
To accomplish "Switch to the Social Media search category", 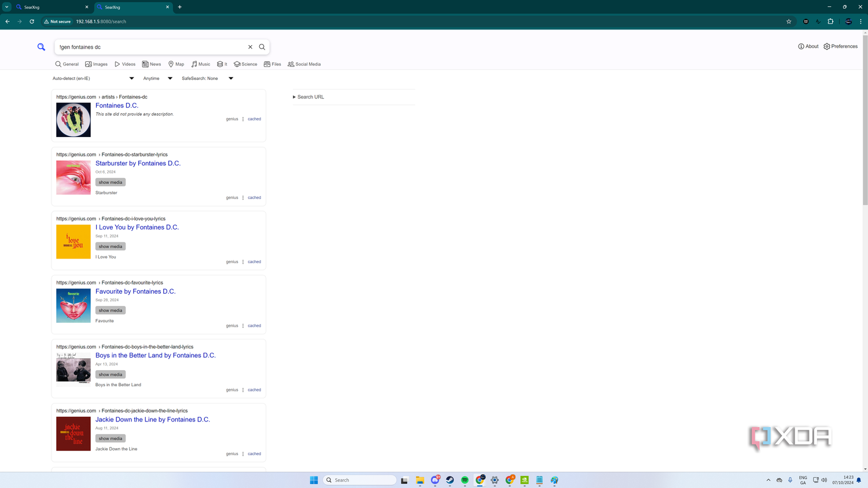I will pyautogui.click(x=304, y=64).
